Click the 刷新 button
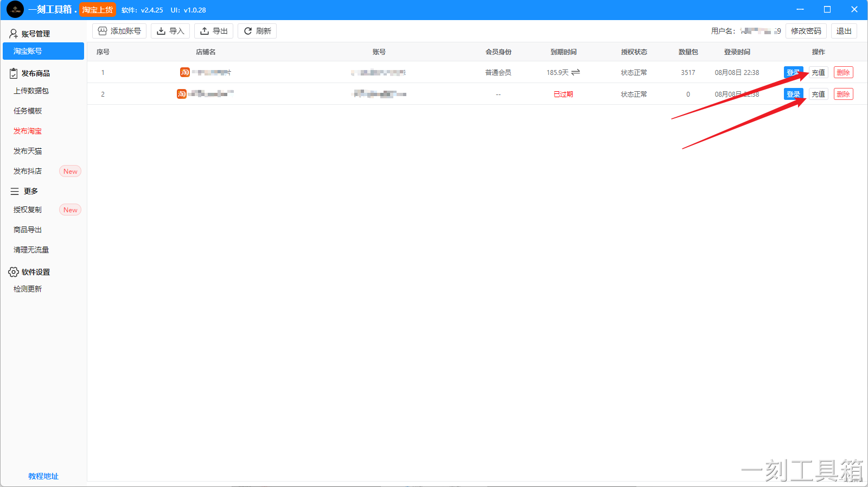The image size is (868, 487). coord(257,31)
